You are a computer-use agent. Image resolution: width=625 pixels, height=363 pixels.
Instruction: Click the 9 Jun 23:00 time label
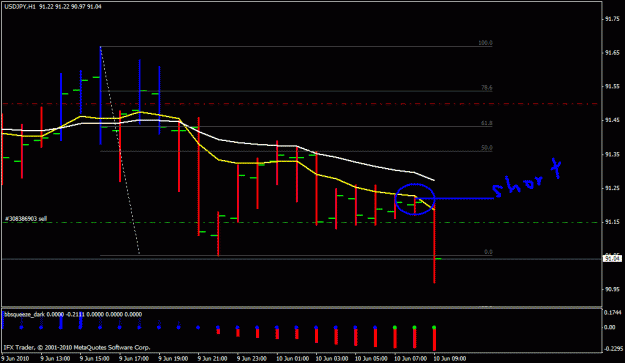coord(252,359)
